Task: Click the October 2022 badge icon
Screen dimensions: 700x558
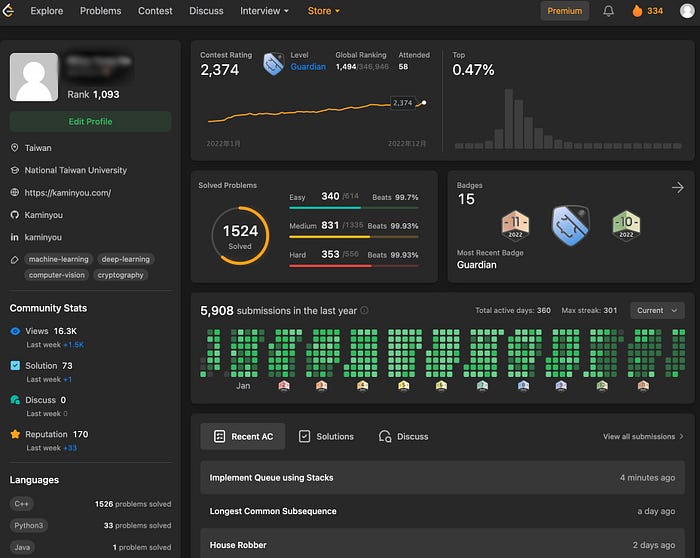Action: [626, 225]
